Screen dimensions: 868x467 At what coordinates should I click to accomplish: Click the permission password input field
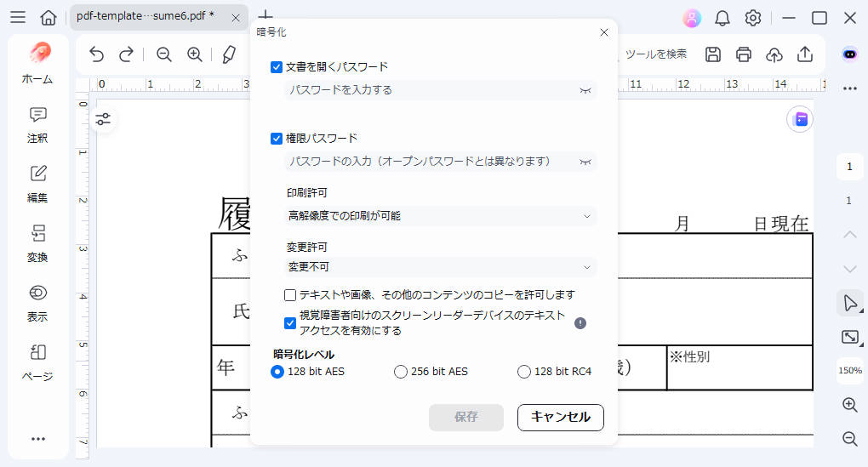click(x=440, y=162)
